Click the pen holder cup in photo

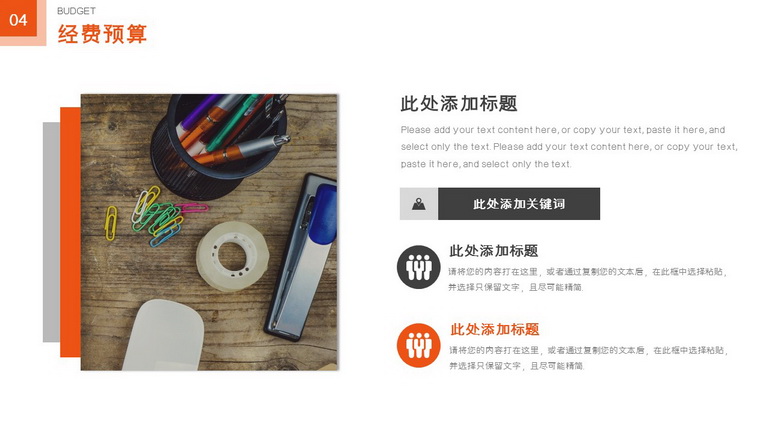pyautogui.click(x=218, y=145)
